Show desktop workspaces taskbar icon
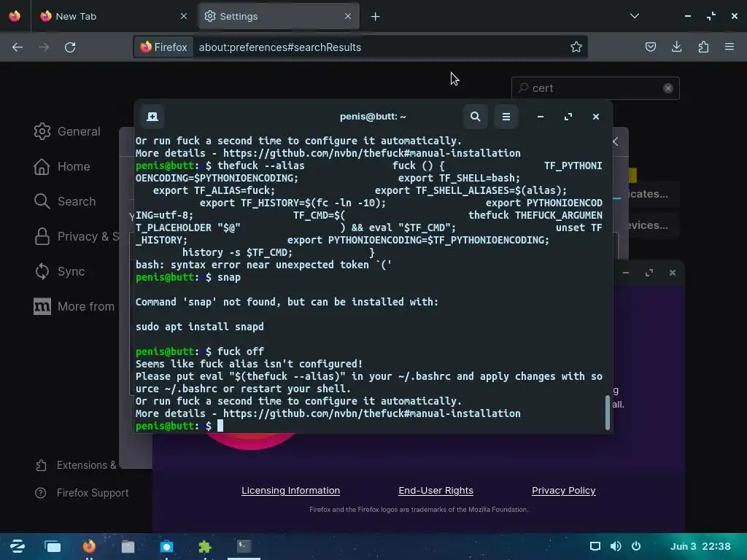747x560 pixels. [53, 546]
